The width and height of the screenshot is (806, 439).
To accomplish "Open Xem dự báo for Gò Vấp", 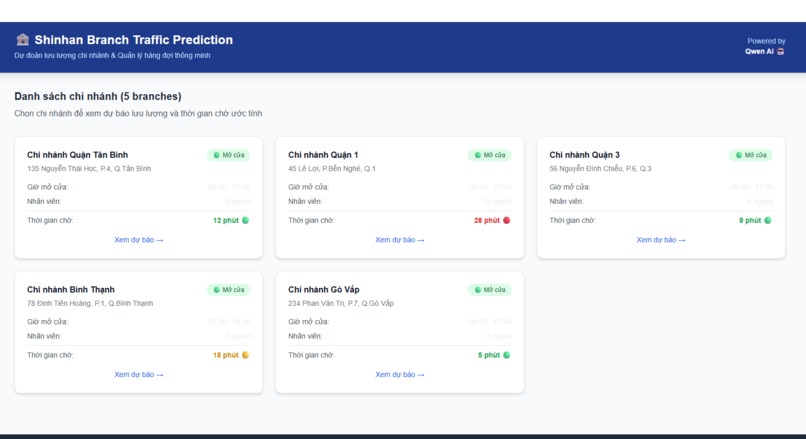I will (400, 374).
